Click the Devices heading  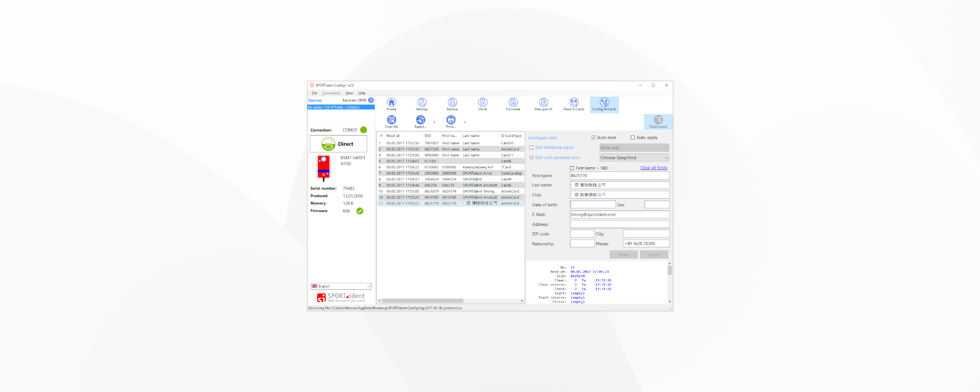315,100
